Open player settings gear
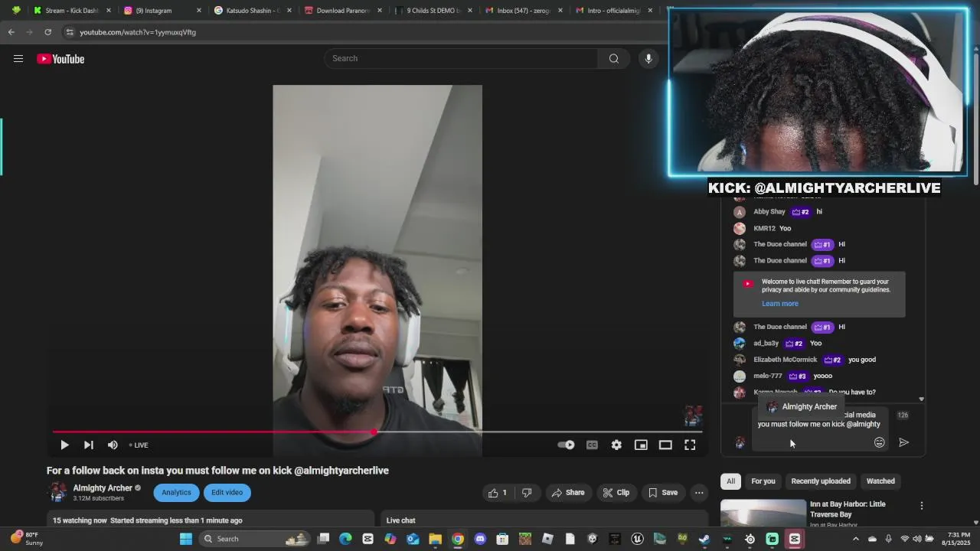Image resolution: width=980 pixels, height=551 pixels. pos(616,445)
